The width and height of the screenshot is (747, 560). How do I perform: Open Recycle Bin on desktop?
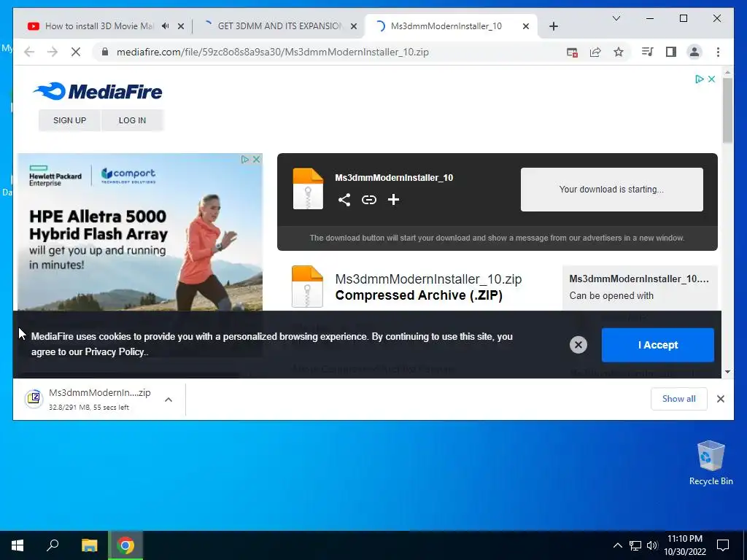[x=711, y=463]
